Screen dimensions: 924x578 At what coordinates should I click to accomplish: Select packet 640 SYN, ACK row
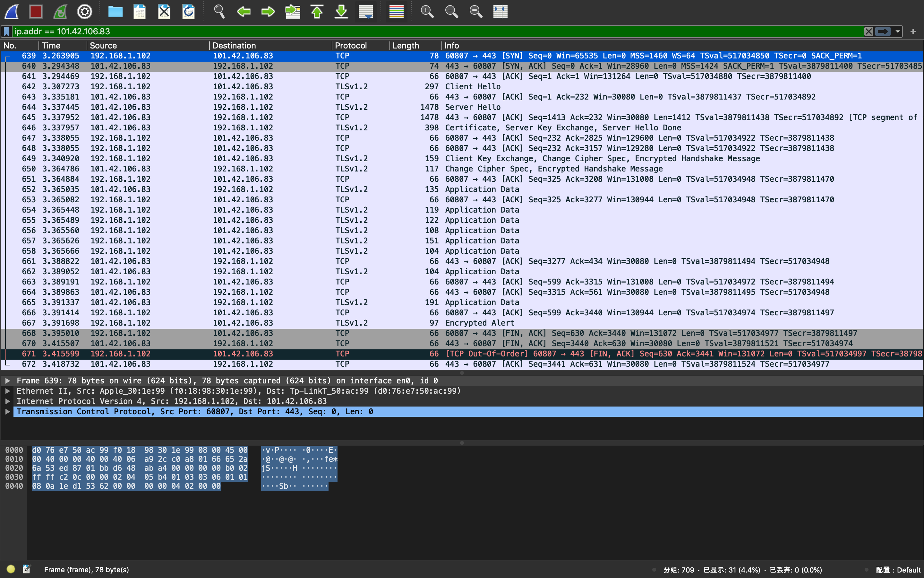[462, 66]
